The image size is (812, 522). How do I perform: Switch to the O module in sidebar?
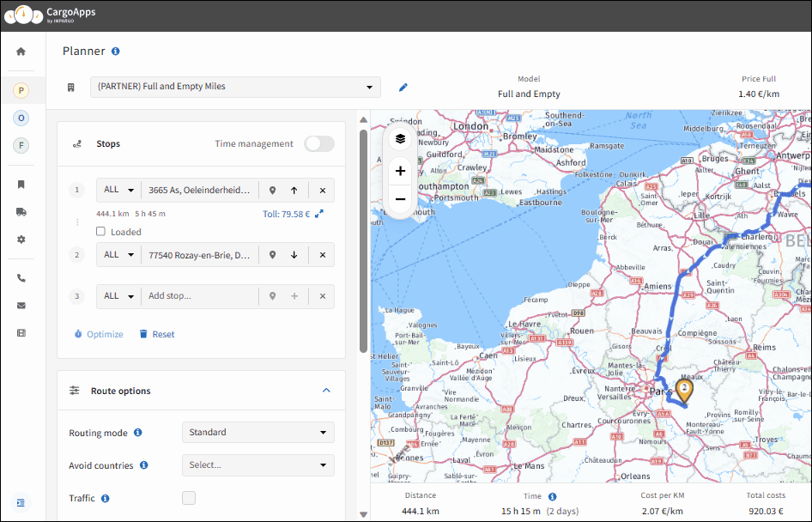(21, 118)
